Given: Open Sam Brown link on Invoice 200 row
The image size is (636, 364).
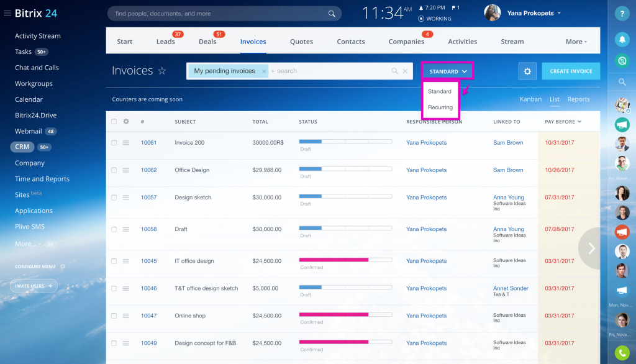Looking at the screenshot, I should [508, 143].
